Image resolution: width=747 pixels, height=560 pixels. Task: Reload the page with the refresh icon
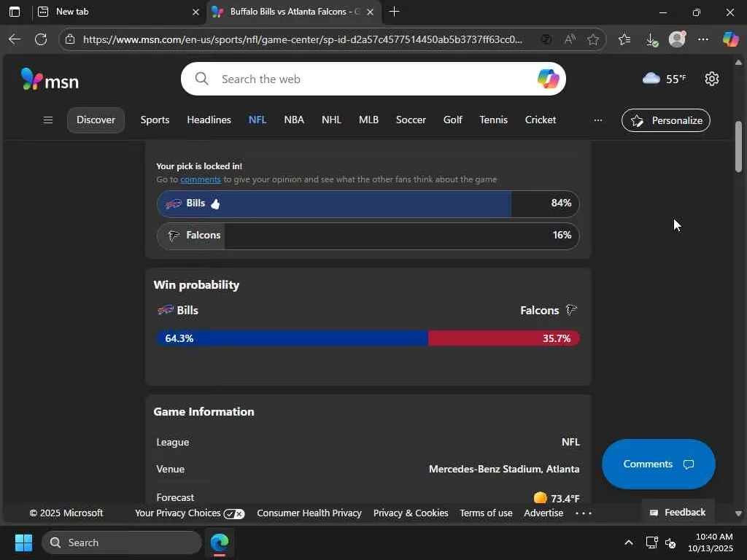tap(41, 39)
